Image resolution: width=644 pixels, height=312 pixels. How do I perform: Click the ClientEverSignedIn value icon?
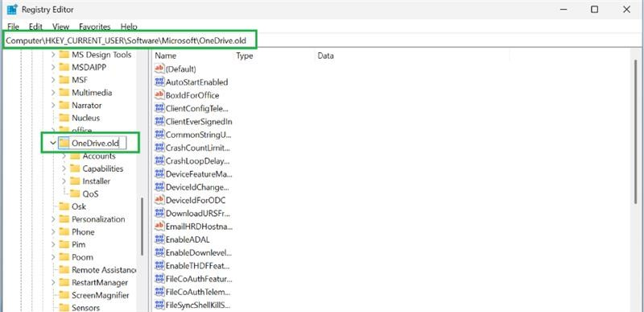pyautogui.click(x=159, y=121)
